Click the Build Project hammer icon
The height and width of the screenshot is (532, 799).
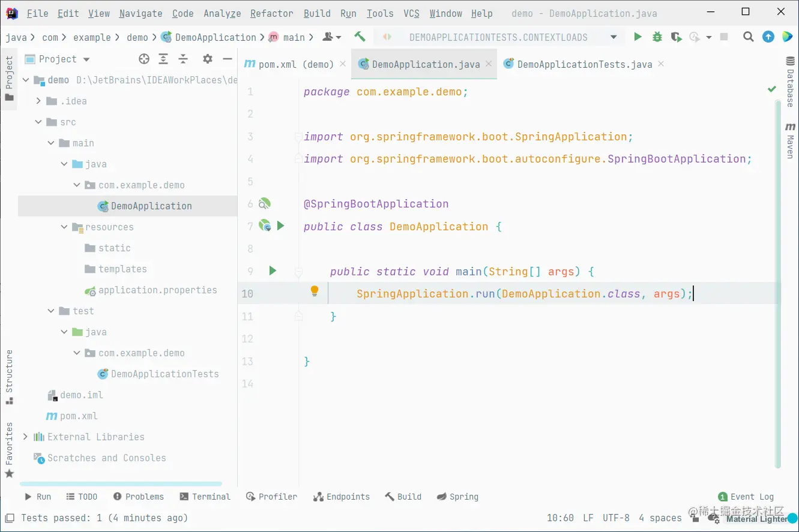pos(360,37)
